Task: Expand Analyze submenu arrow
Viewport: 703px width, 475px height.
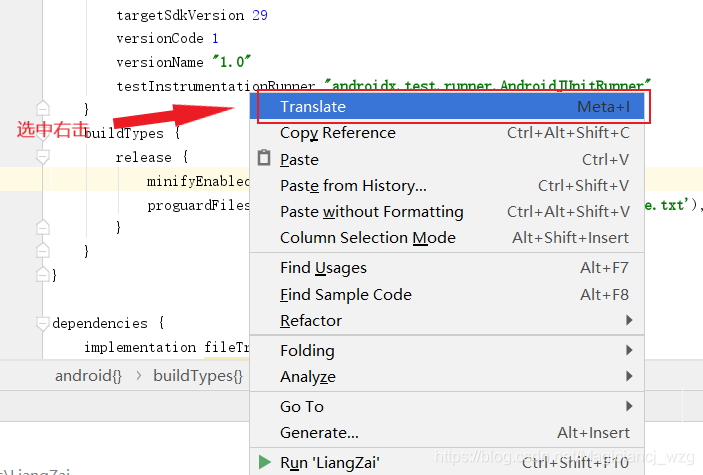Action: click(x=629, y=376)
